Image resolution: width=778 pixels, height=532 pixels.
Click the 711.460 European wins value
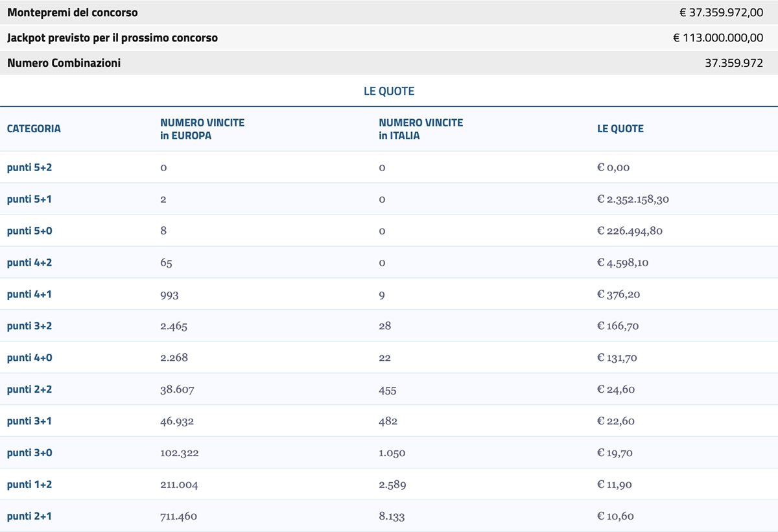pos(178,517)
